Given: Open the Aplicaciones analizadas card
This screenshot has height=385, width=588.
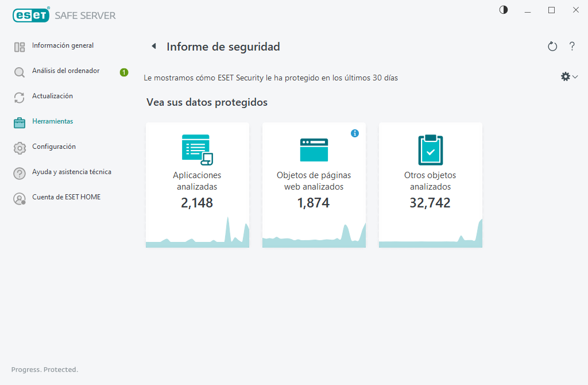Looking at the screenshot, I should [x=197, y=184].
